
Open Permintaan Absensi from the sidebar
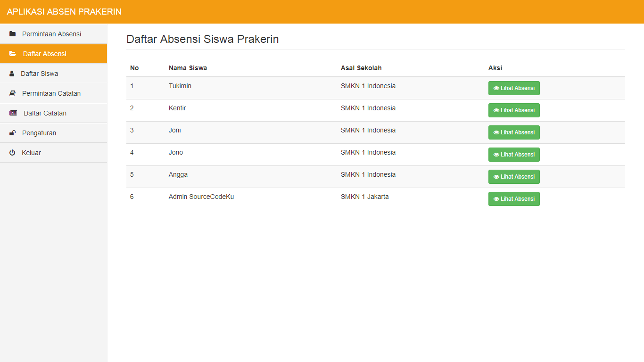(x=53, y=34)
